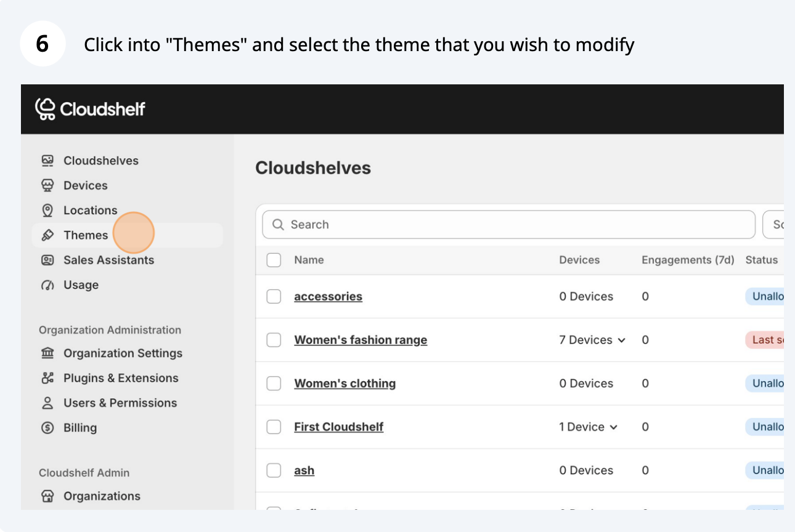The width and height of the screenshot is (795, 532).
Task: Tick the First Cloudshelf row checkbox
Action: coord(274,427)
